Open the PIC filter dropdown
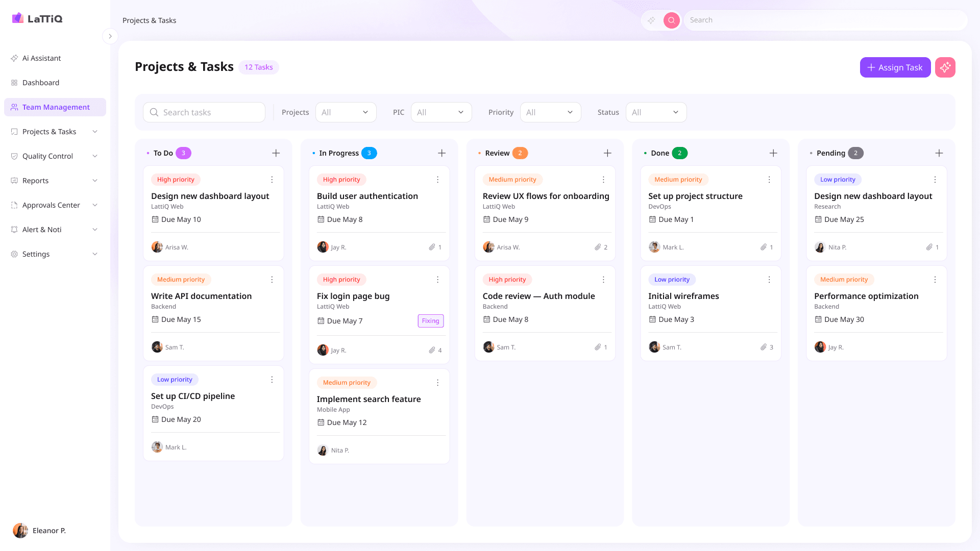 pos(441,112)
